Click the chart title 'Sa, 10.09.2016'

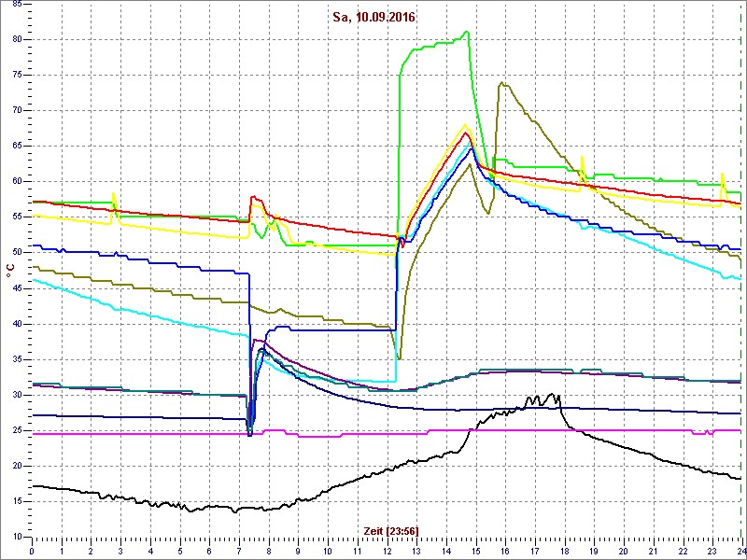click(374, 18)
